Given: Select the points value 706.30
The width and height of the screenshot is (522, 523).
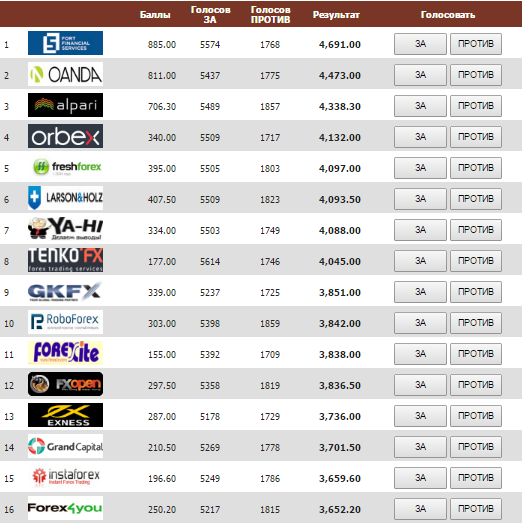Looking at the screenshot, I should pyautogui.click(x=162, y=106).
